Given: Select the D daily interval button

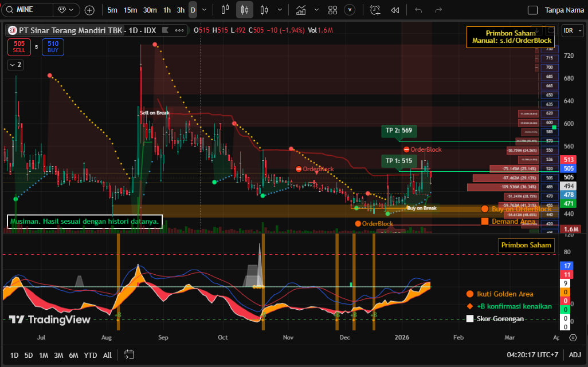Looking at the screenshot, I should tap(193, 10).
